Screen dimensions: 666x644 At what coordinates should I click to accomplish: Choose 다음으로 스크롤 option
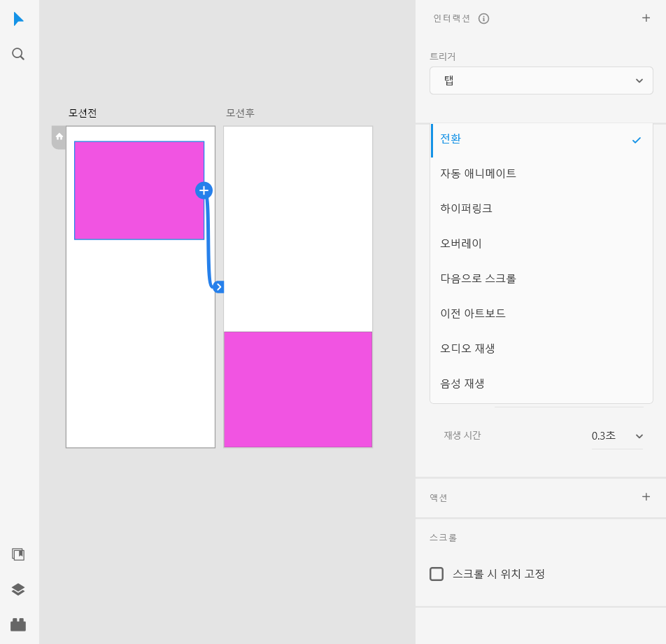541,279
